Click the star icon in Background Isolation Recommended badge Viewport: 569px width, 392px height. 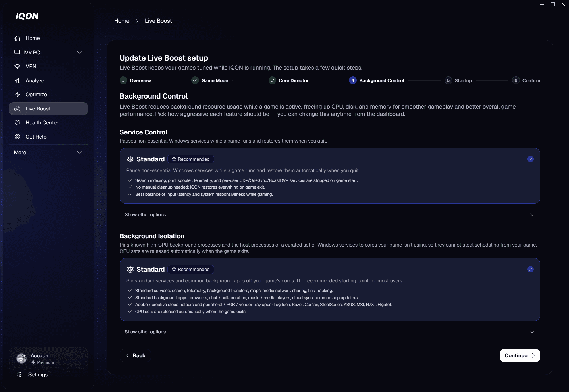pos(174,269)
